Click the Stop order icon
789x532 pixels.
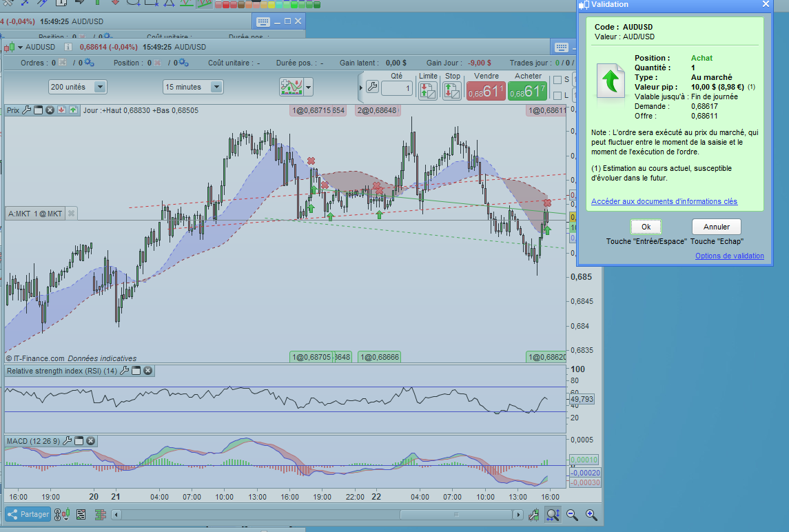[x=452, y=90]
